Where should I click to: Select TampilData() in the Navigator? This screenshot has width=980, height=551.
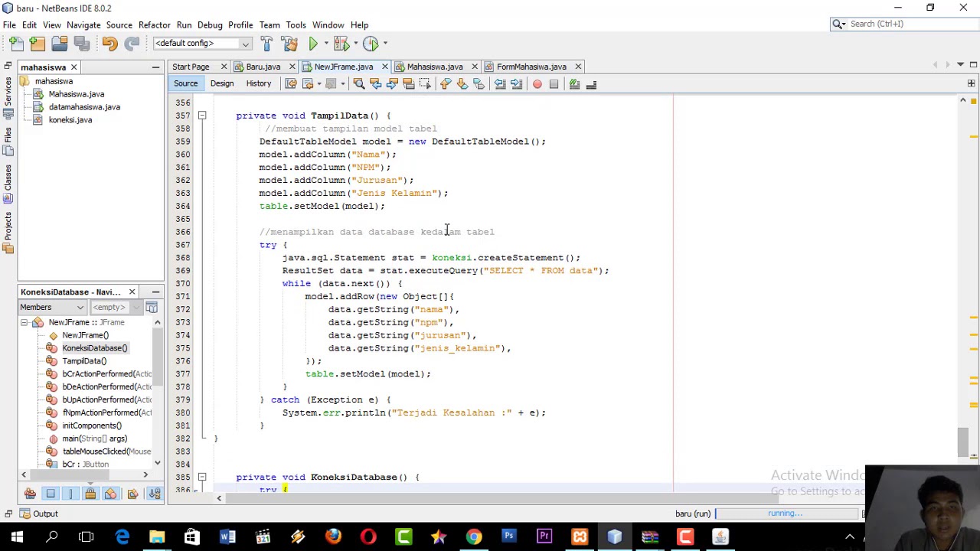coord(83,361)
